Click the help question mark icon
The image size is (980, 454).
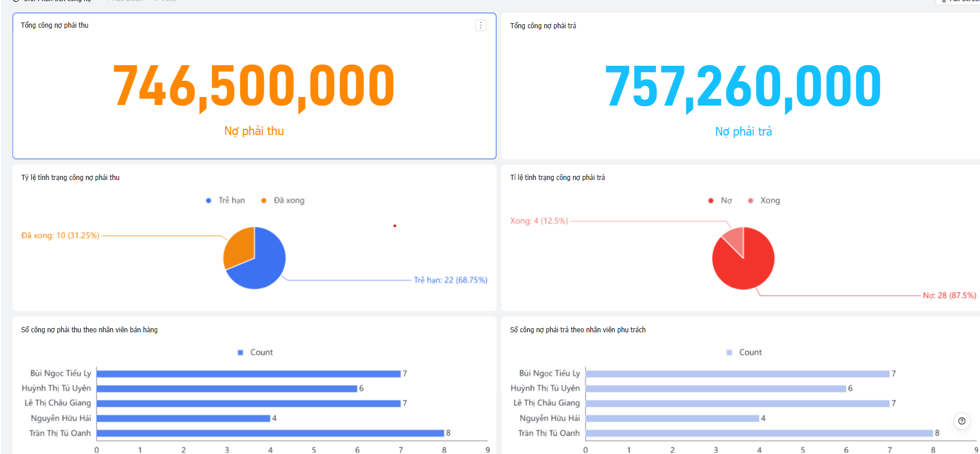pyautogui.click(x=962, y=421)
